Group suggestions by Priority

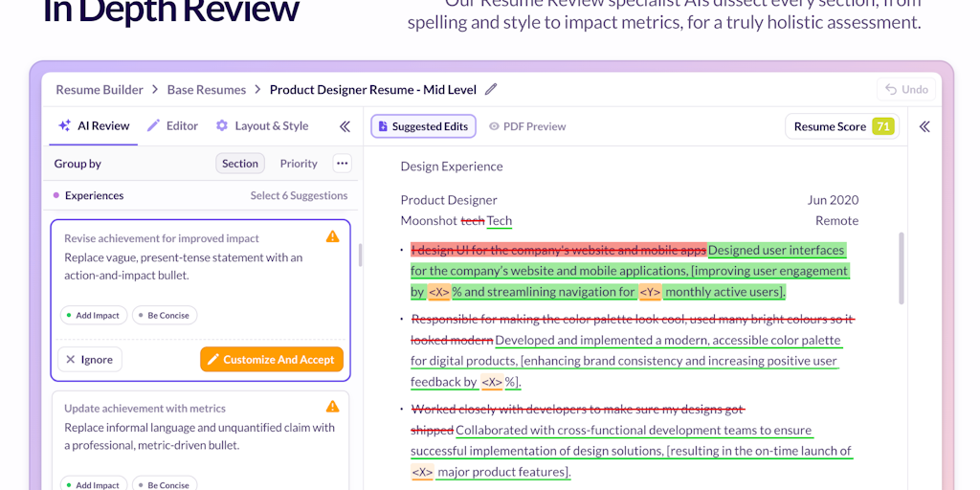tap(299, 164)
